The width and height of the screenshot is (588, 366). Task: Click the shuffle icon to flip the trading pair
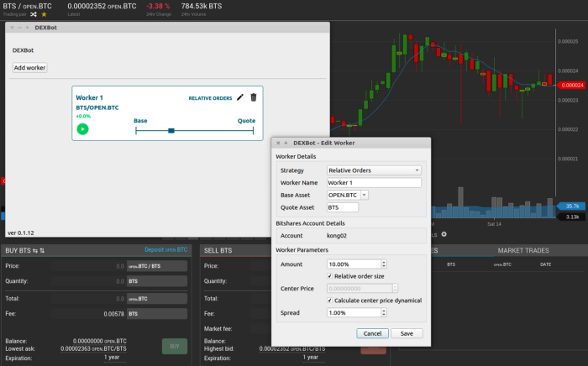click(34, 14)
